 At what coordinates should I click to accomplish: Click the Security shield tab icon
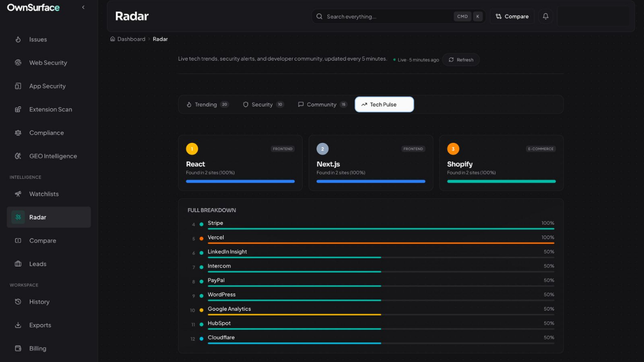click(x=246, y=105)
